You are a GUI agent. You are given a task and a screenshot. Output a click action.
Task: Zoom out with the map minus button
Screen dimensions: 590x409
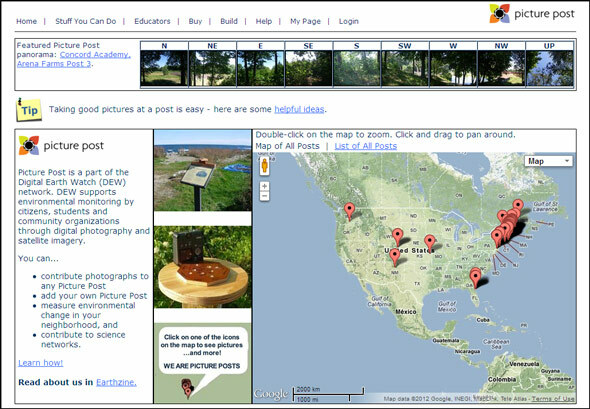click(x=265, y=196)
